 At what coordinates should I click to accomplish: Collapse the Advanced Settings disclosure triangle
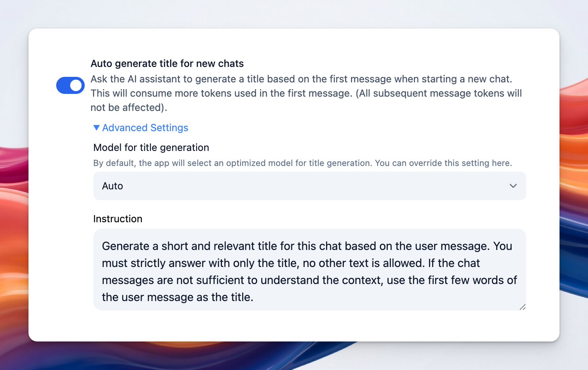(96, 128)
